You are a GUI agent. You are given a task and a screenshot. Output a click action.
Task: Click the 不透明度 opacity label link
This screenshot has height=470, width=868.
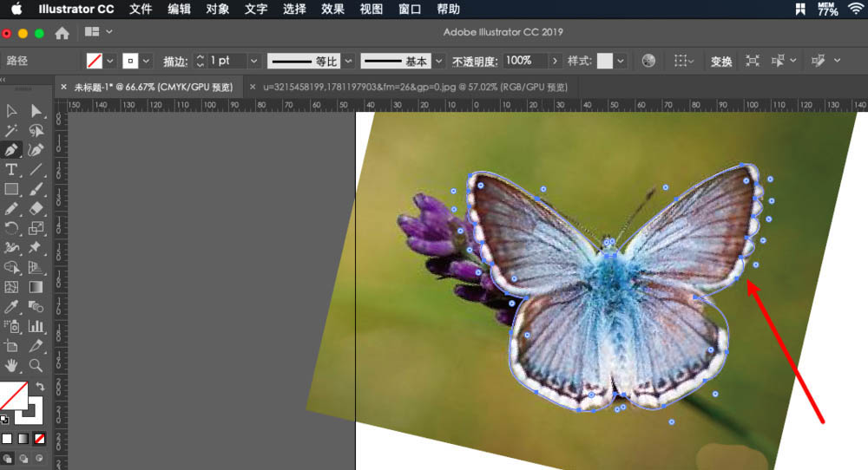tap(475, 62)
